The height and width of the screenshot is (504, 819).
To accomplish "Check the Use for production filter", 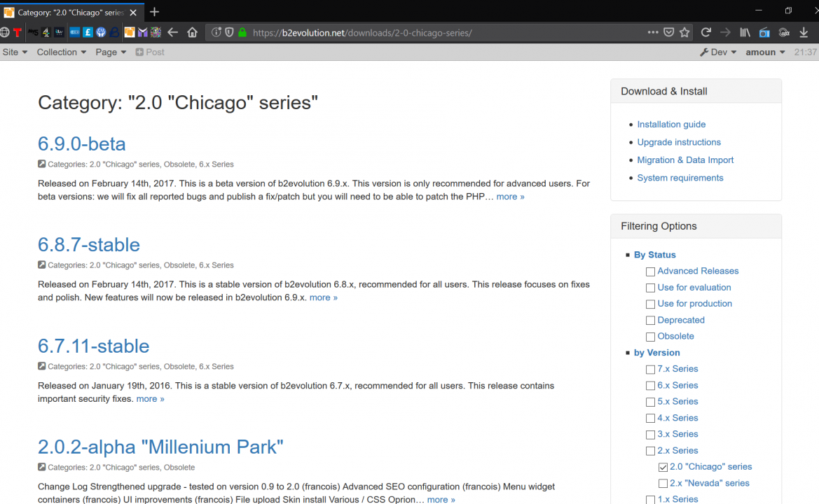I will point(650,304).
